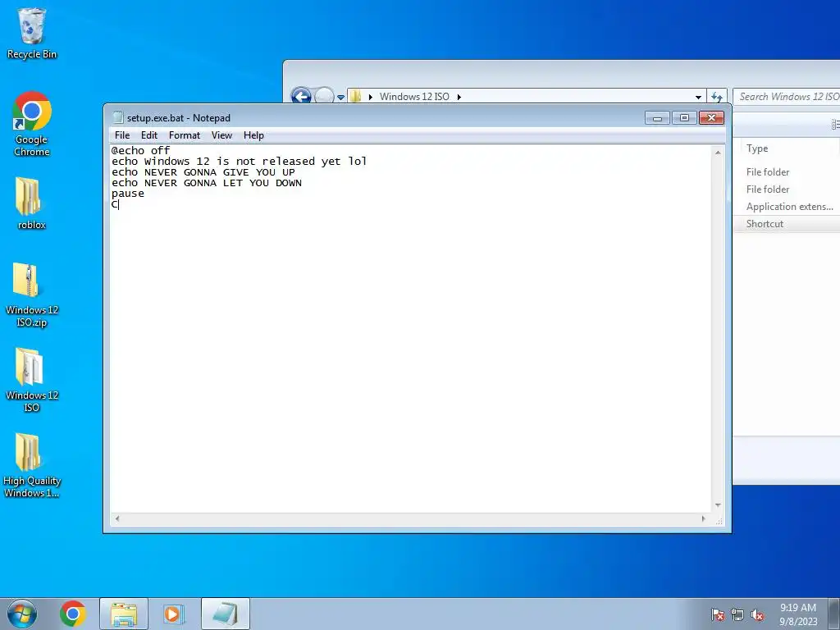Viewport: 840px width, 630px height.
Task: Click the Action Center flag tray icon
Action: [718, 615]
